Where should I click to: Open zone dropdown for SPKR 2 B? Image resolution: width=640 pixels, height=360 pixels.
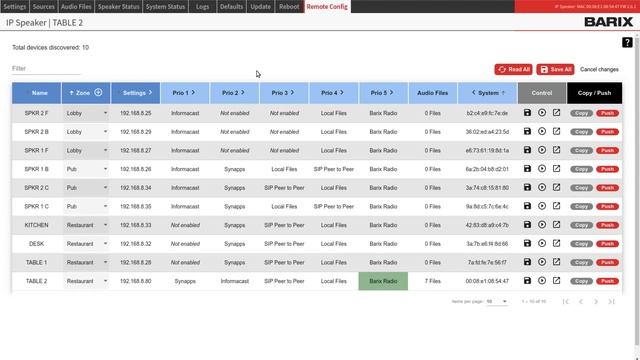tap(86, 132)
